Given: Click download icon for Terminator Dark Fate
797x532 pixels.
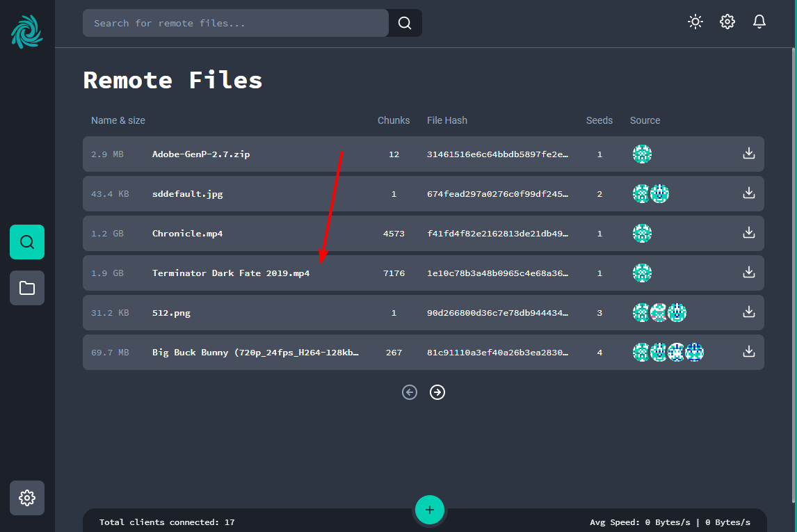Looking at the screenshot, I should (x=748, y=273).
